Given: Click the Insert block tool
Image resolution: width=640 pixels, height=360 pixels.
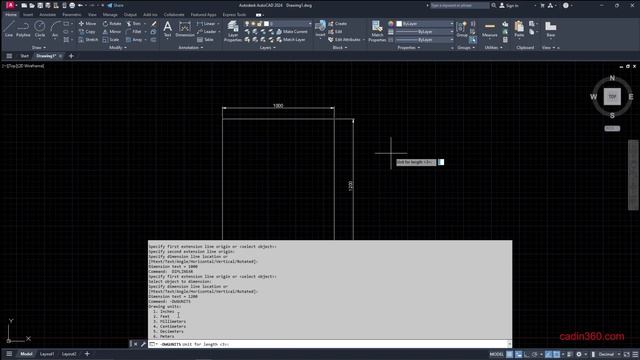Looking at the screenshot, I should 320,29.
